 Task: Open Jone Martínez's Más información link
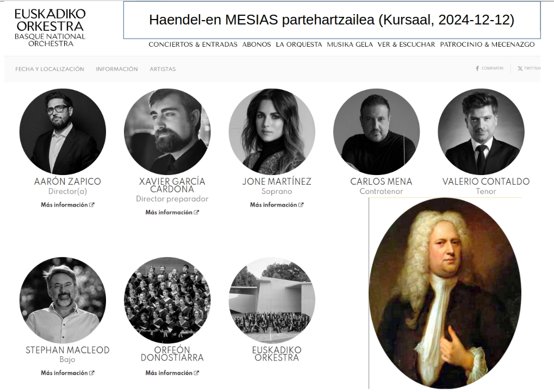tap(277, 204)
